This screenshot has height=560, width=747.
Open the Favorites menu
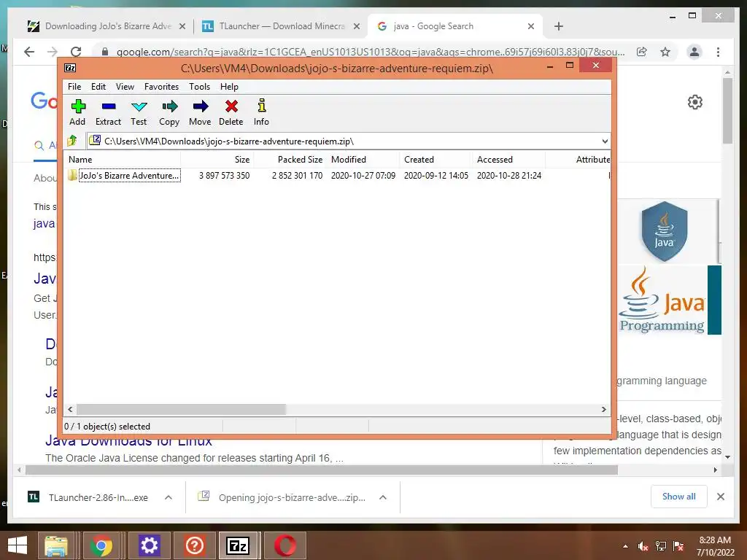161,87
